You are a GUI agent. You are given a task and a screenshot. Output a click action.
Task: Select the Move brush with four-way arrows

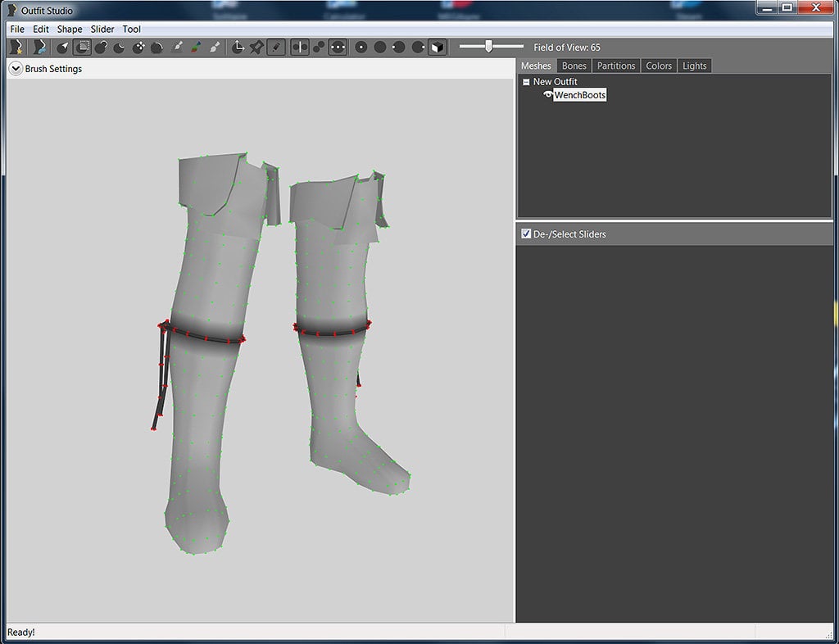(138, 48)
